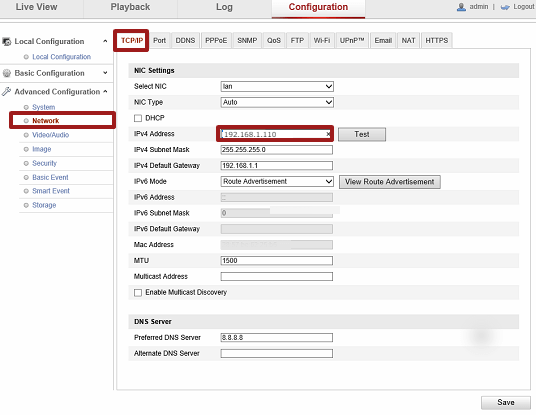Open the Select NIC dropdown
This screenshot has height=415, width=537.
pos(277,86)
